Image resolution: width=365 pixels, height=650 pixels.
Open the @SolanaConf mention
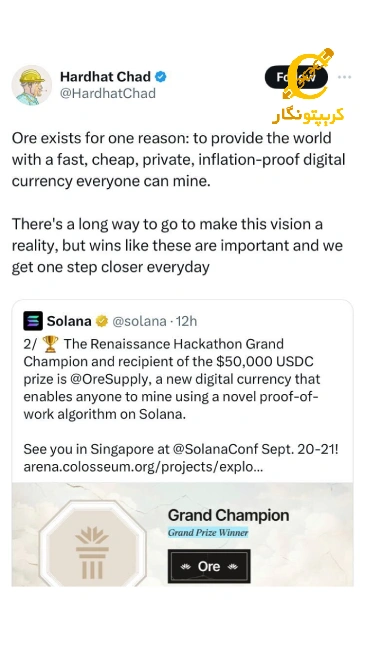pyautogui.click(x=214, y=449)
